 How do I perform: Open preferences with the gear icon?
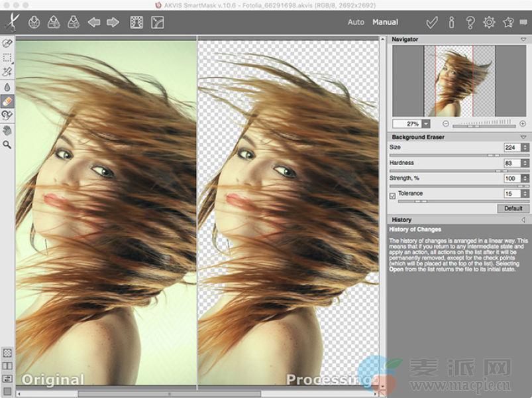click(489, 23)
